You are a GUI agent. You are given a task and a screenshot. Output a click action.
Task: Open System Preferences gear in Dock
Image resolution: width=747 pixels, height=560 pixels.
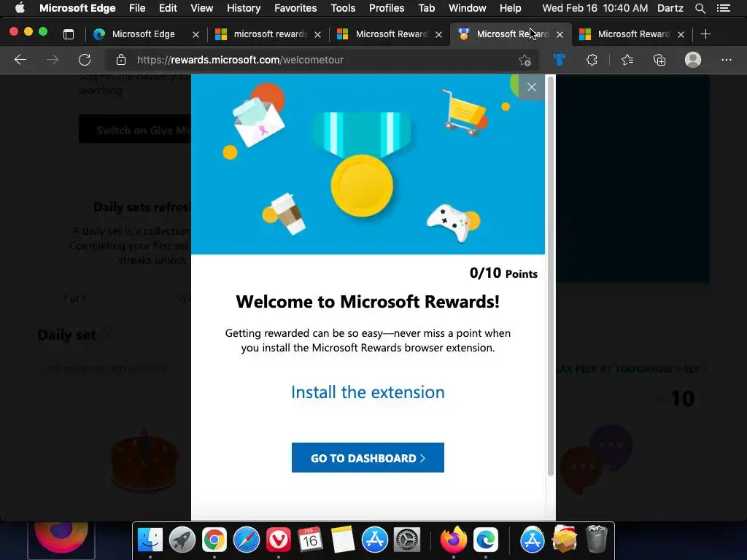coord(406,540)
